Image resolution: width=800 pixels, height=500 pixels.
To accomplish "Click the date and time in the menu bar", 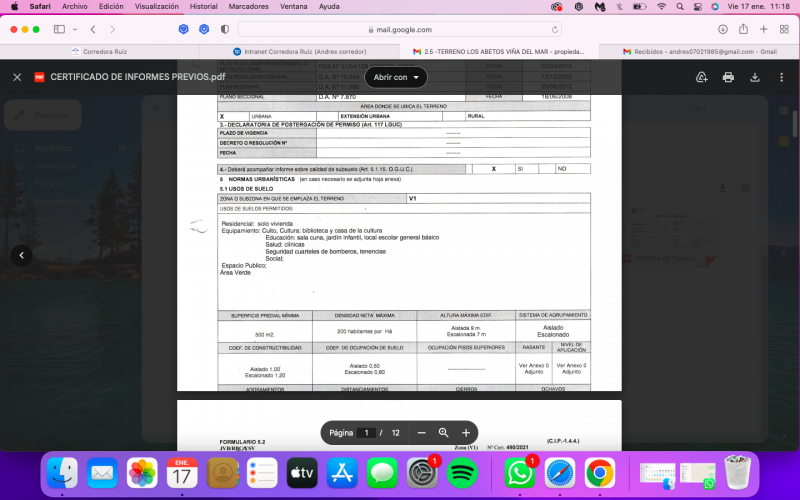I will [759, 7].
